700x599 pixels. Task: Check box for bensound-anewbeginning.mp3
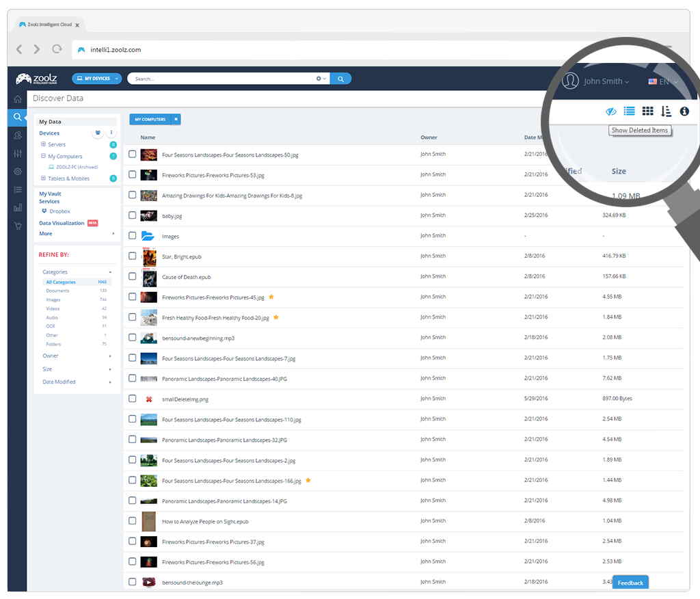coord(132,337)
